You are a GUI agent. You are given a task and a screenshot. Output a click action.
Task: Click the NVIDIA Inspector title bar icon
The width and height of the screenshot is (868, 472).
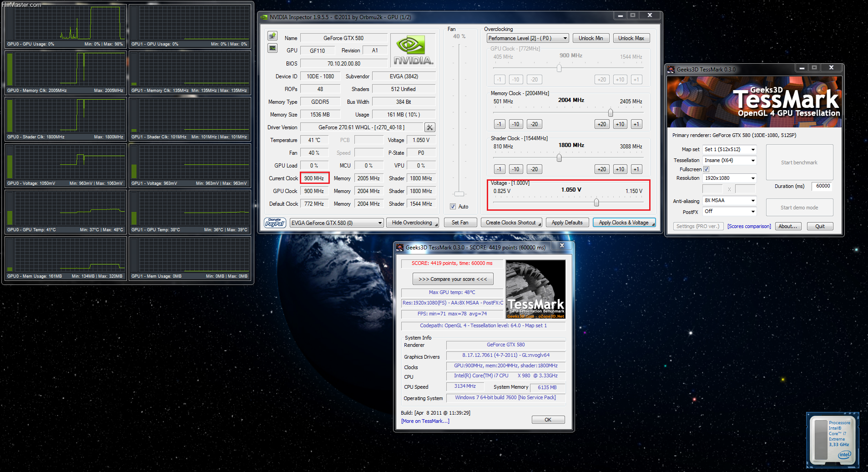click(x=264, y=17)
